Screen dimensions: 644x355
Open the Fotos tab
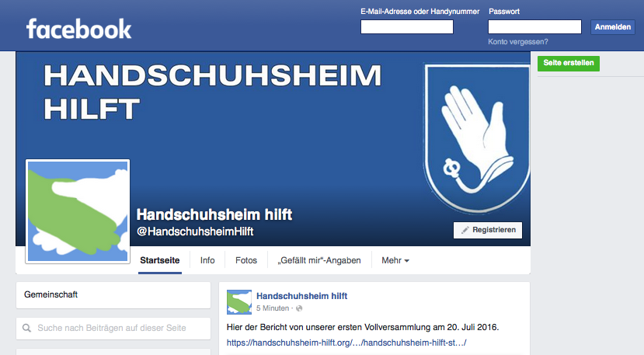pyautogui.click(x=246, y=260)
